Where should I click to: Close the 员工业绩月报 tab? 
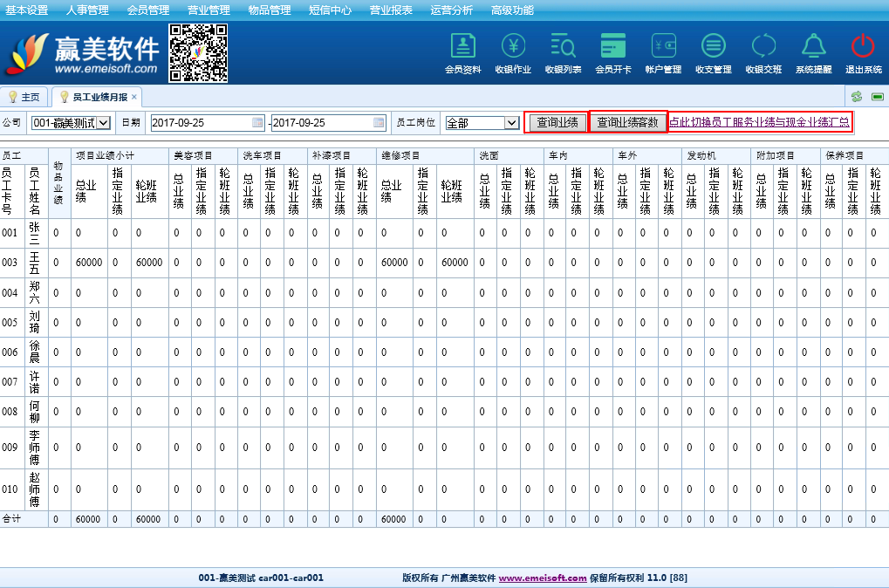pos(134,97)
